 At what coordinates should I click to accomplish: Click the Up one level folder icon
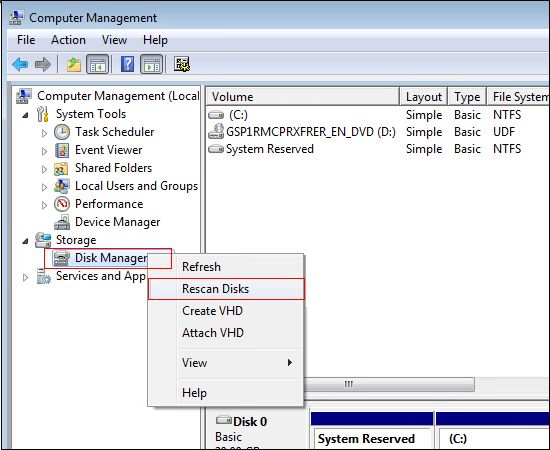coord(74,65)
